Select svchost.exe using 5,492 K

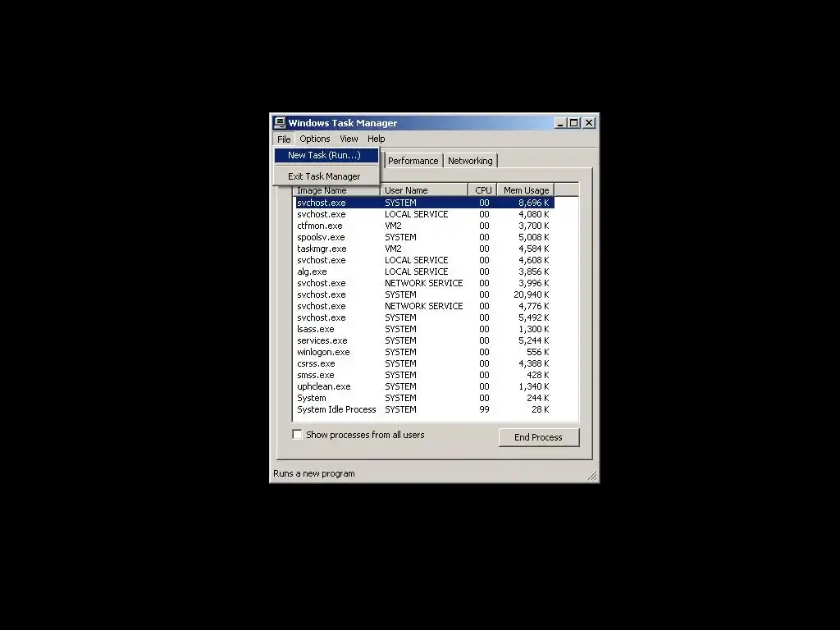coord(424,317)
